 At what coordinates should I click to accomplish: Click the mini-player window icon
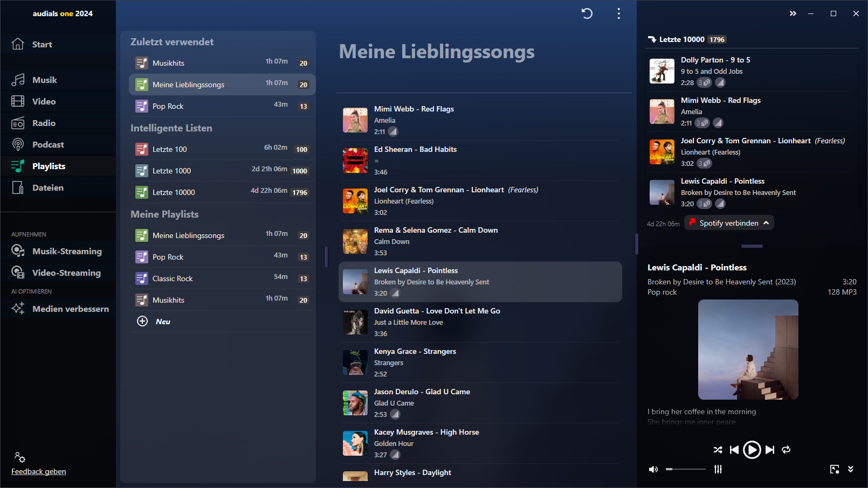pyautogui.click(x=835, y=469)
